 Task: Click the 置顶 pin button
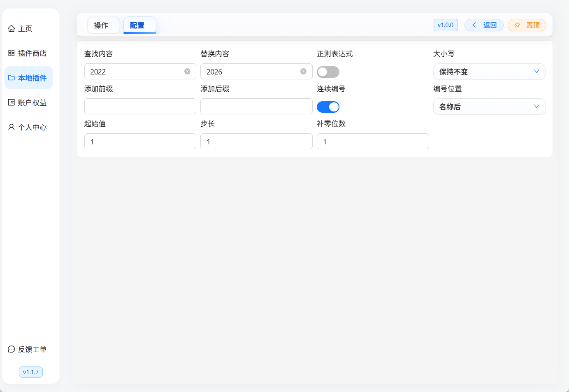click(x=527, y=25)
